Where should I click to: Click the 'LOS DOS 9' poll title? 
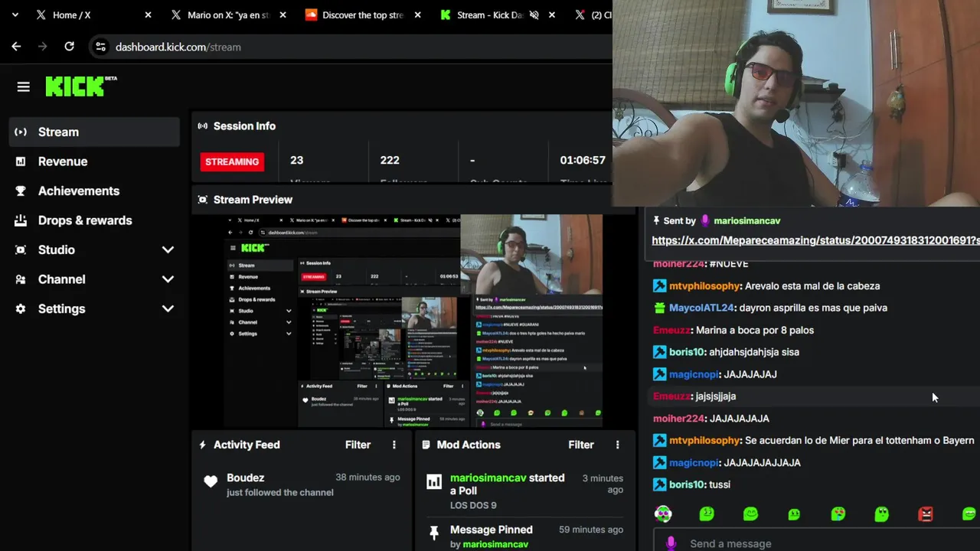point(473,505)
